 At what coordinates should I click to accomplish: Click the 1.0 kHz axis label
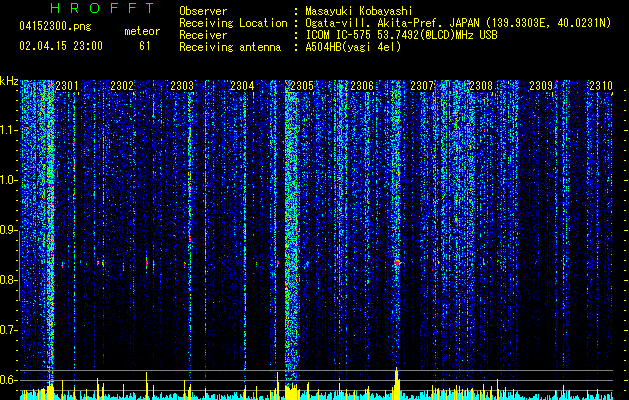tap(9, 181)
